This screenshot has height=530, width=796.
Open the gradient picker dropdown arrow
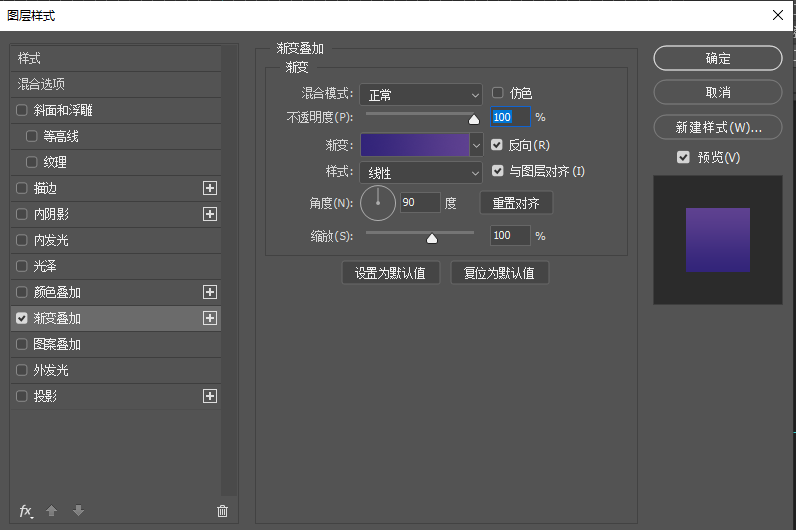[x=476, y=145]
